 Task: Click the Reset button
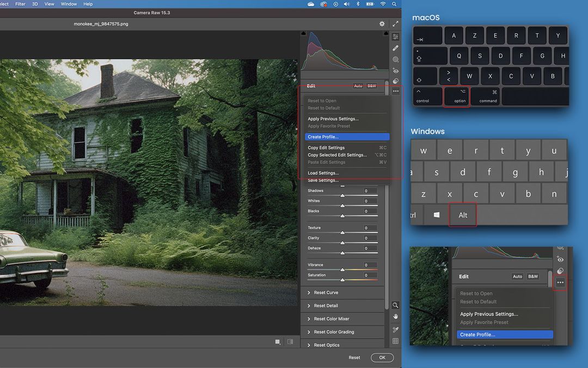(x=354, y=357)
